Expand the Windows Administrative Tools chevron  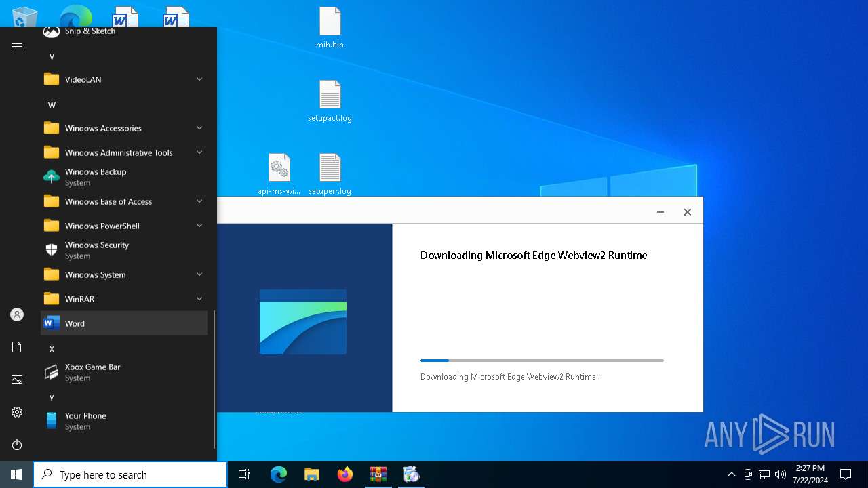[199, 152]
